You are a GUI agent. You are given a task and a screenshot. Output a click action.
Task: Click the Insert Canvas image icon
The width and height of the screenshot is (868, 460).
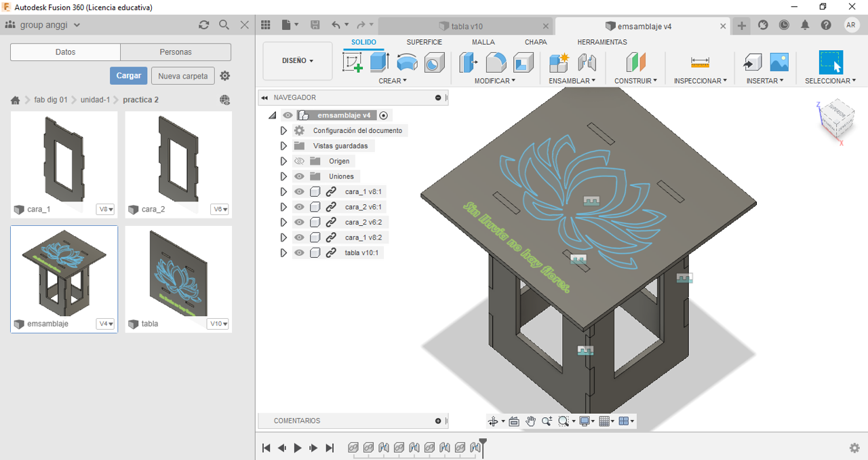(779, 62)
